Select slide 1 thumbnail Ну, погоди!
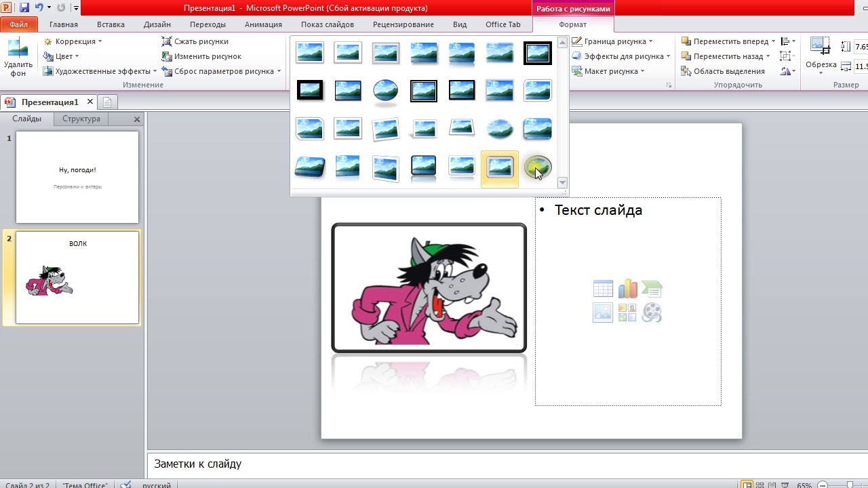The image size is (868, 488). [x=77, y=178]
